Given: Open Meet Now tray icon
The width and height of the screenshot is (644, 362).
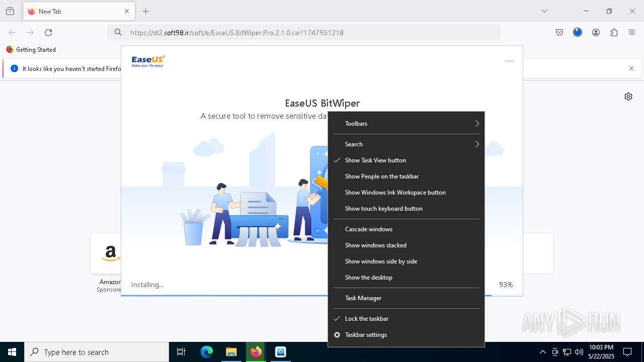Looking at the screenshot, I should [555, 352].
